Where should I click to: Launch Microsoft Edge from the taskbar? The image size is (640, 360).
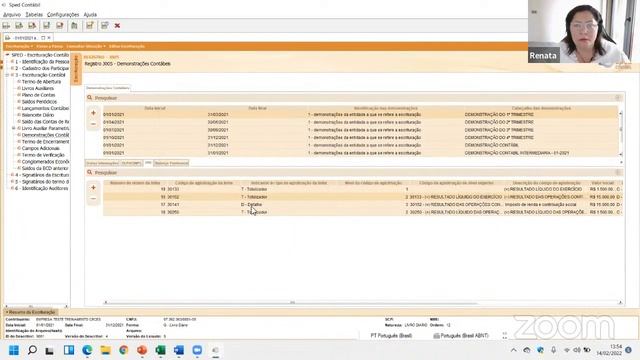[x=87, y=350]
